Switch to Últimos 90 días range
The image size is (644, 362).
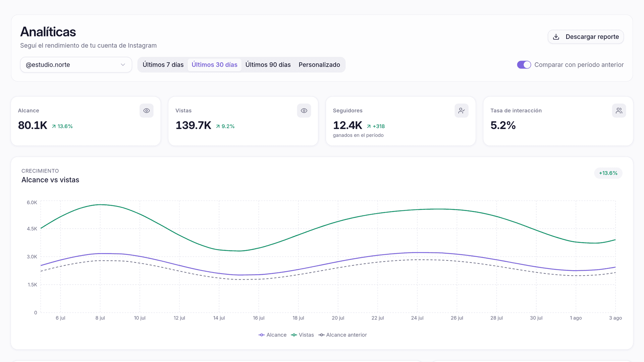[x=268, y=65]
